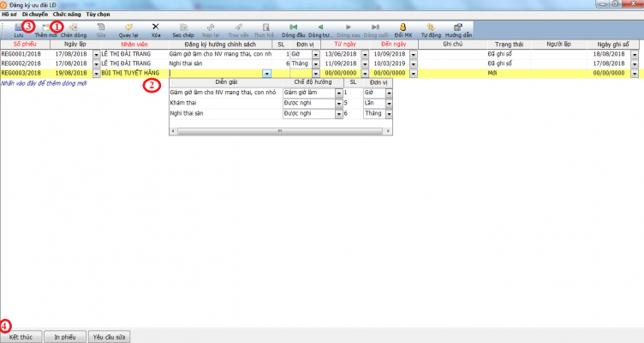Screen dimensions: 644x343
Task: Open the Hồ sơ menu
Action: click(9, 15)
